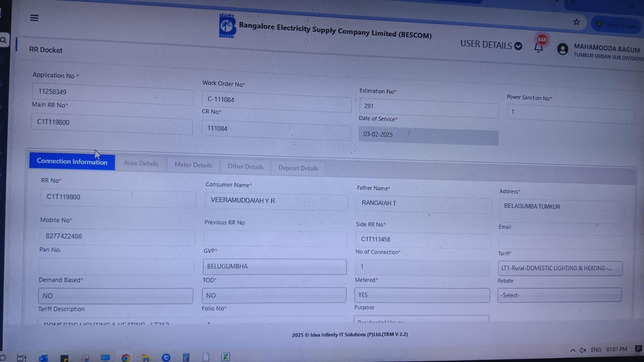Switch to Google Chrome on the taskbar
The width and height of the screenshot is (644, 362).
[x=126, y=358]
